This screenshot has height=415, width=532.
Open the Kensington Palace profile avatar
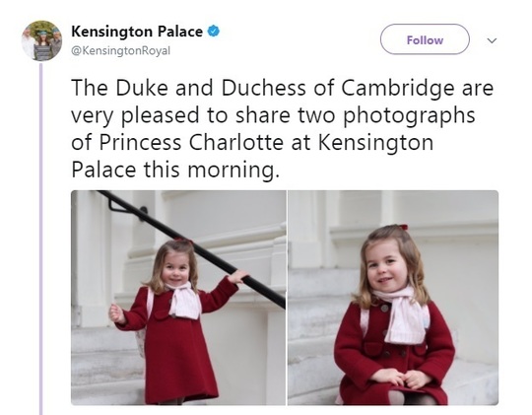pos(41,40)
